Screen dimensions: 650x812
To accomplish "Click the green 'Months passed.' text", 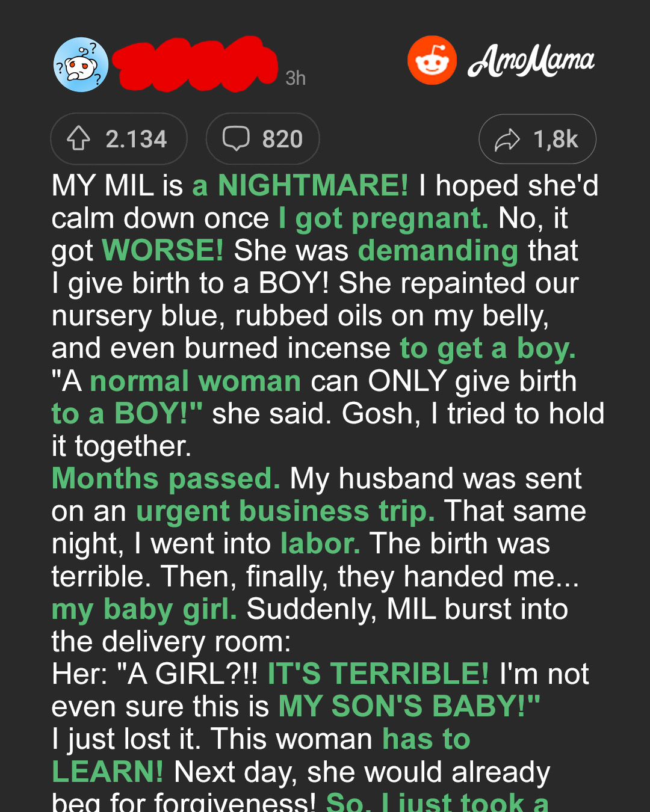I will [x=166, y=479].
